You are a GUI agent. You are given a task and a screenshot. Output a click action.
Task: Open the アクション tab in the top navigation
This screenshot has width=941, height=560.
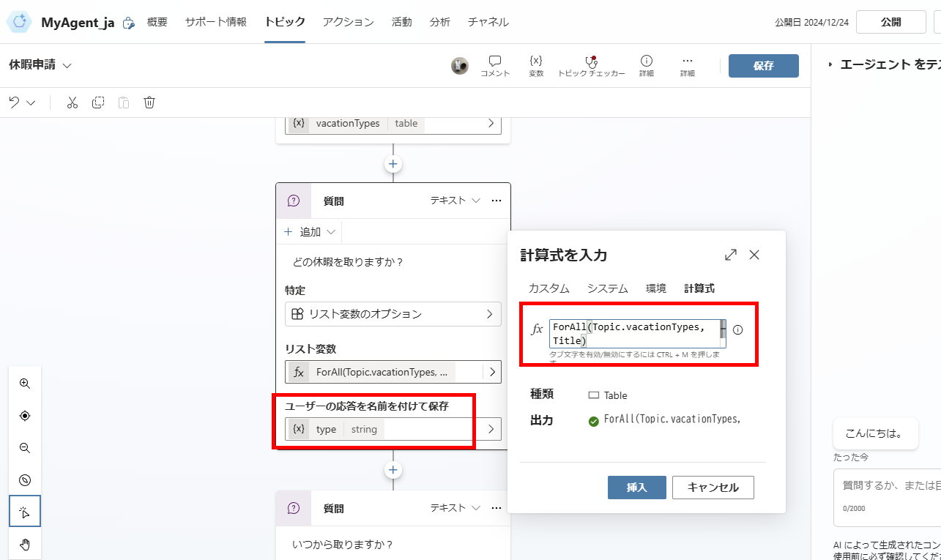click(347, 22)
